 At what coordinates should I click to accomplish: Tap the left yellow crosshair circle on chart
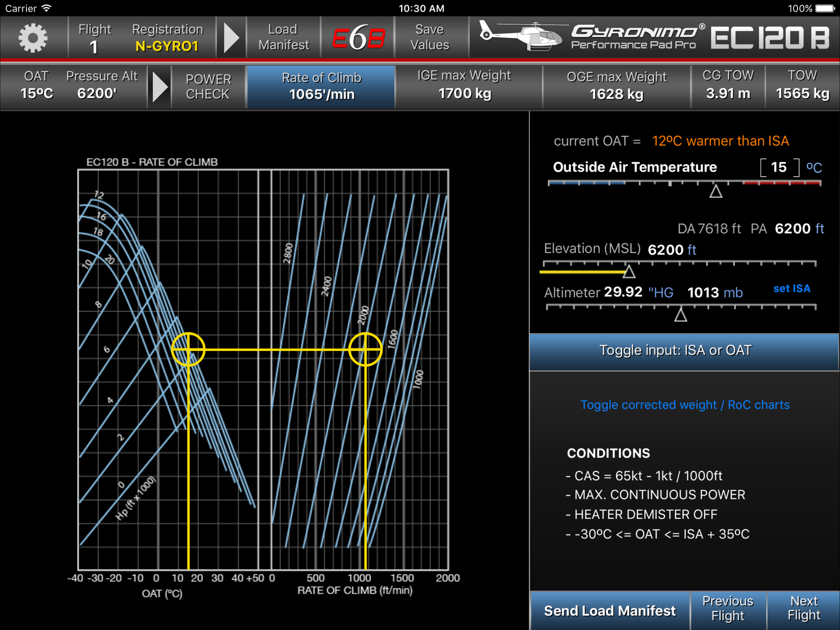point(188,349)
